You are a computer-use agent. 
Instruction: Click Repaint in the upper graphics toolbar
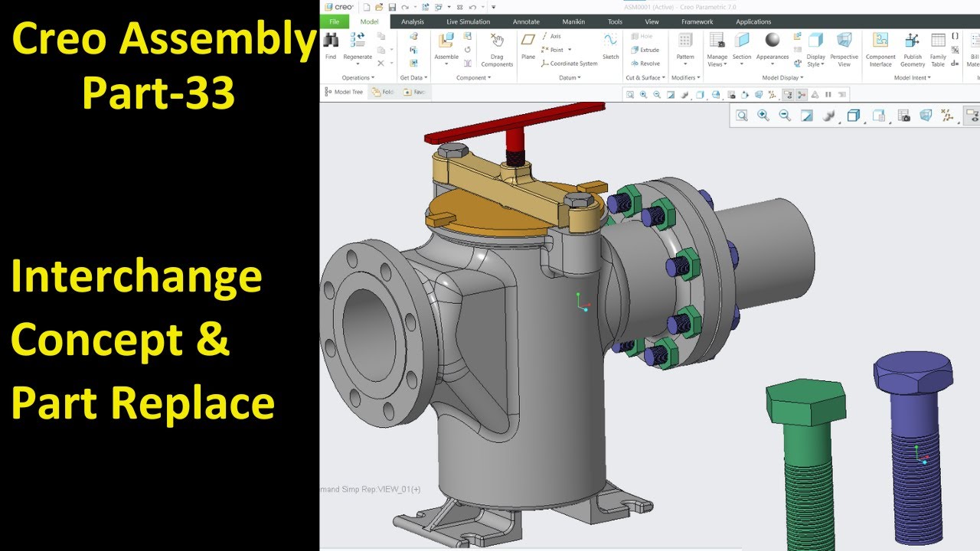671,95
